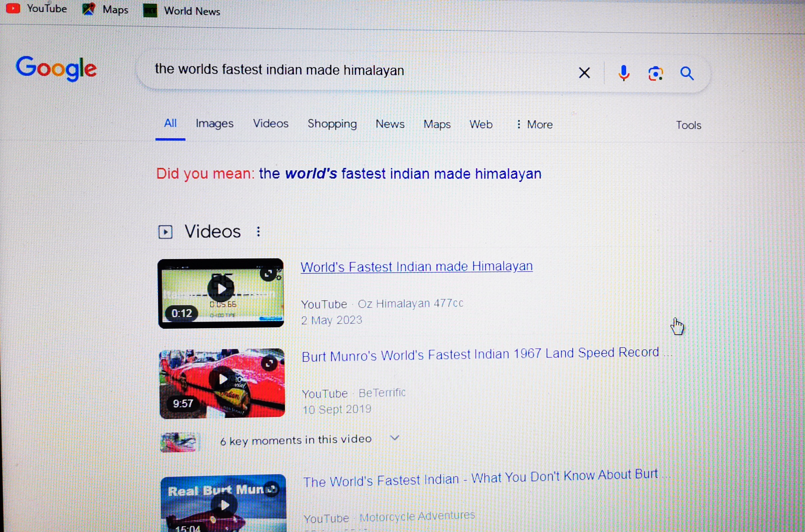
Task: Open the Tools options
Action: click(688, 125)
